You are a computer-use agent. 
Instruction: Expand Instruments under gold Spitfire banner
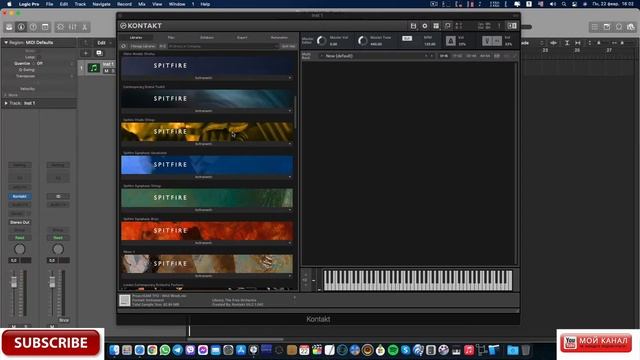coord(207,144)
